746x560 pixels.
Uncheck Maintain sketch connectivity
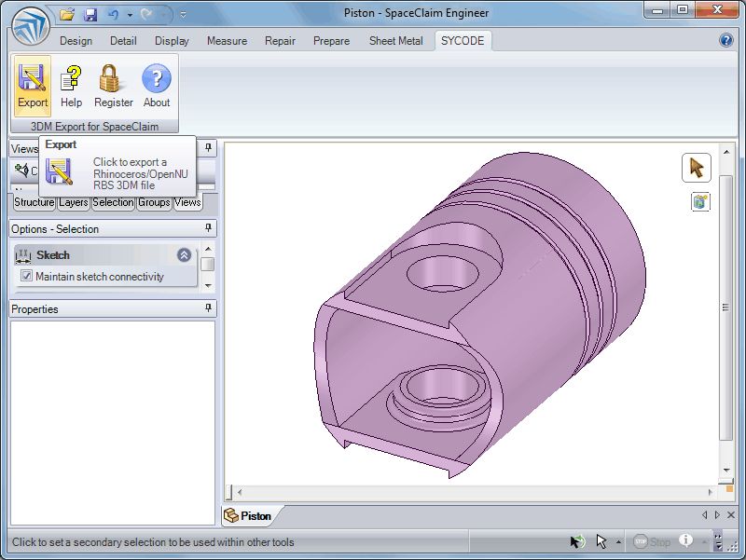tap(27, 277)
